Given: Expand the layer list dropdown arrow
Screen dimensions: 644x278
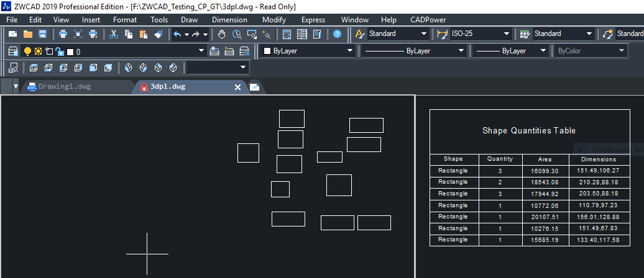Looking at the screenshot, I should click(x=201, y=52).
